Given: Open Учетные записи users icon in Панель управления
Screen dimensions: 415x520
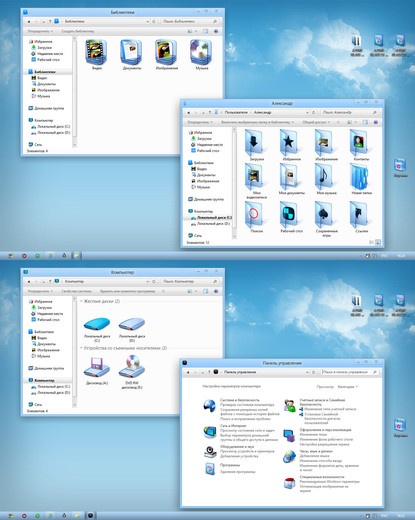Looking at the screenshot, I should coord(290,406).
